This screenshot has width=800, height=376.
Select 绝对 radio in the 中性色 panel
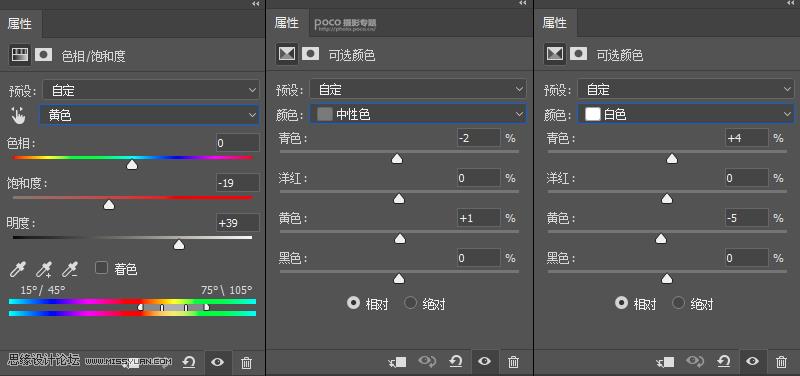pos(410,303)
